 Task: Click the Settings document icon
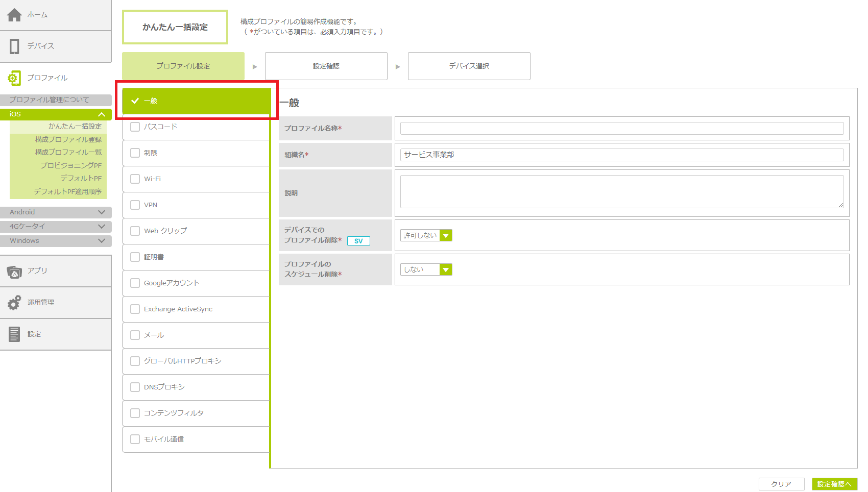coord(14,334)
